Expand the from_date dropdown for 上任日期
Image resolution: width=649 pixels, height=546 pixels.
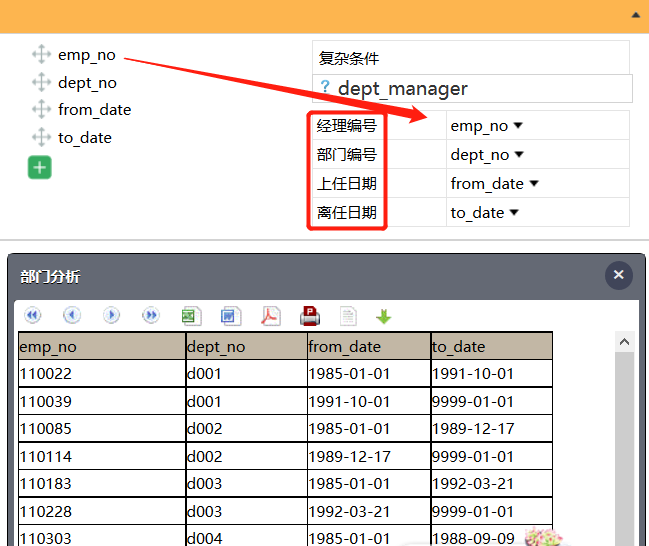[x=533, y=184]
